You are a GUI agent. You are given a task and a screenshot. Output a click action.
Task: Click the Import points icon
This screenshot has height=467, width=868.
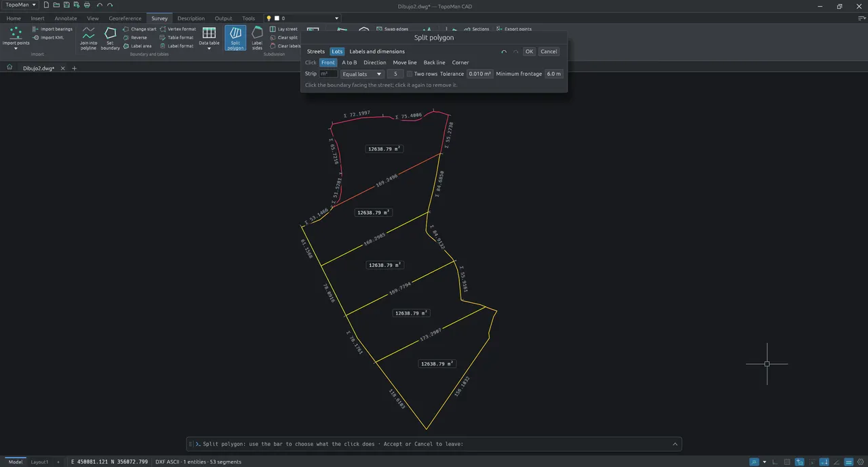coord(16,33)
